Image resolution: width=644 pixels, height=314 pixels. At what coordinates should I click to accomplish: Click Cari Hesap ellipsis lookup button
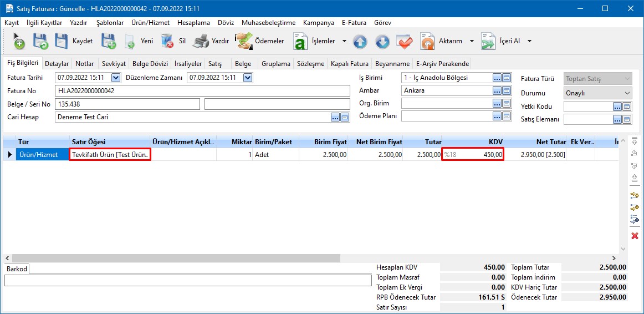click(335, 117)
